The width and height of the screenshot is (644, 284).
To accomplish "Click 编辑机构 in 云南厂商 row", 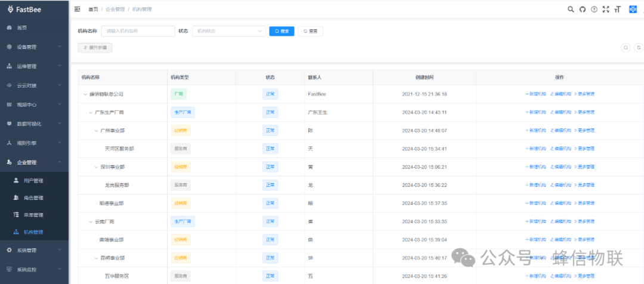I will (x=561, y=221).
